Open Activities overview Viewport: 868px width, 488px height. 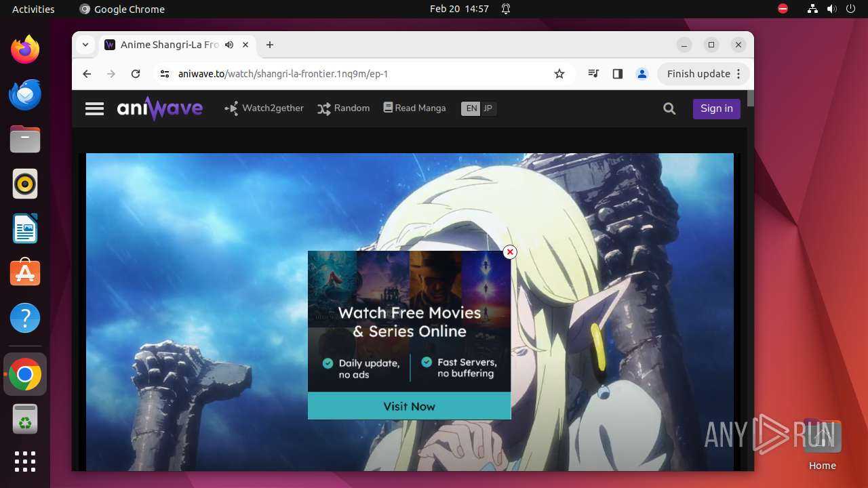33,9
